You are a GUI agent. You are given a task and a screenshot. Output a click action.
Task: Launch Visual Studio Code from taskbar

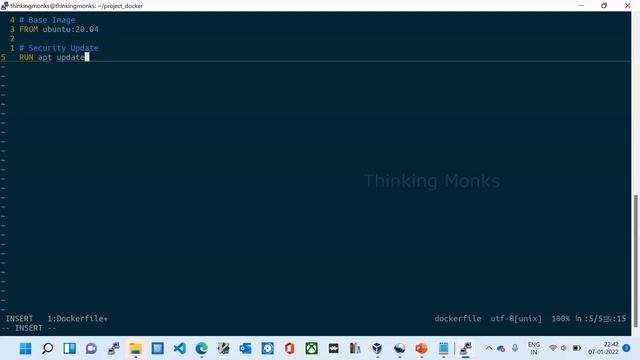(180, 349)
